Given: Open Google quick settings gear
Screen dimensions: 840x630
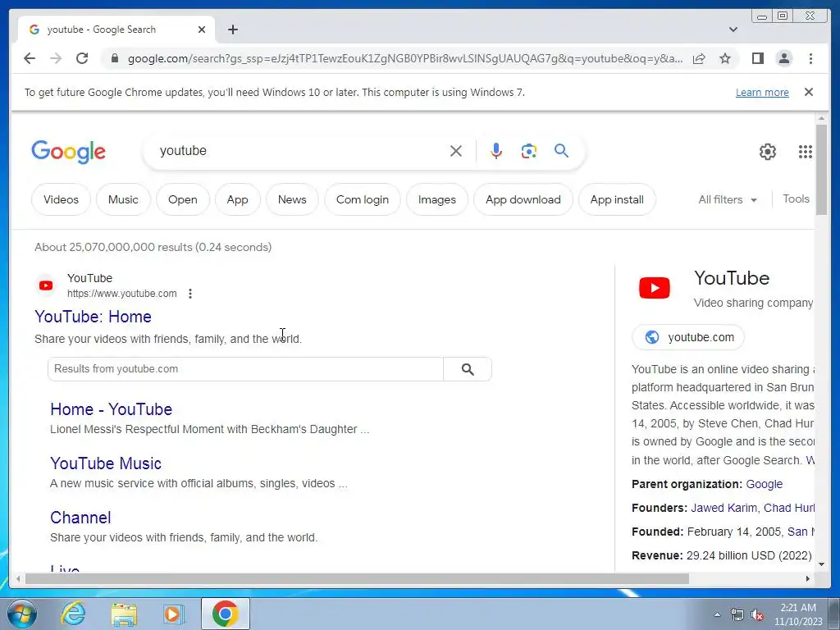Looking at the screenshot, I should 768,152.
